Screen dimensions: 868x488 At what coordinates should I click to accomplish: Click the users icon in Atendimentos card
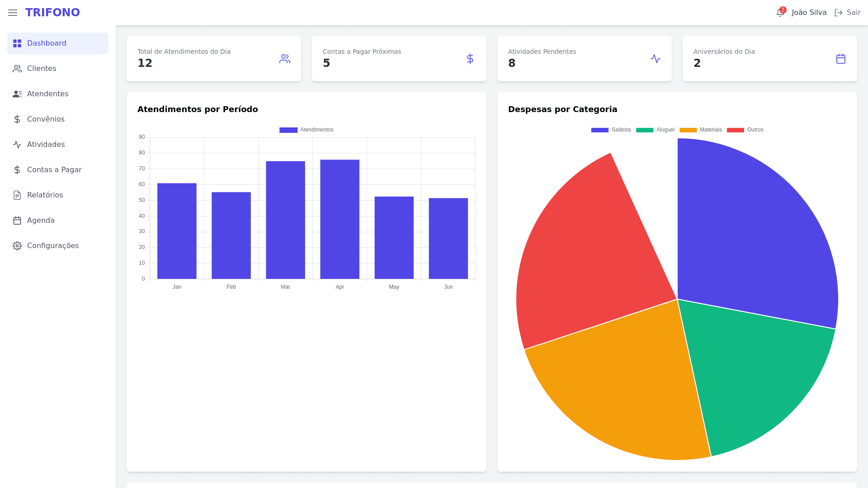coord(285,59)
